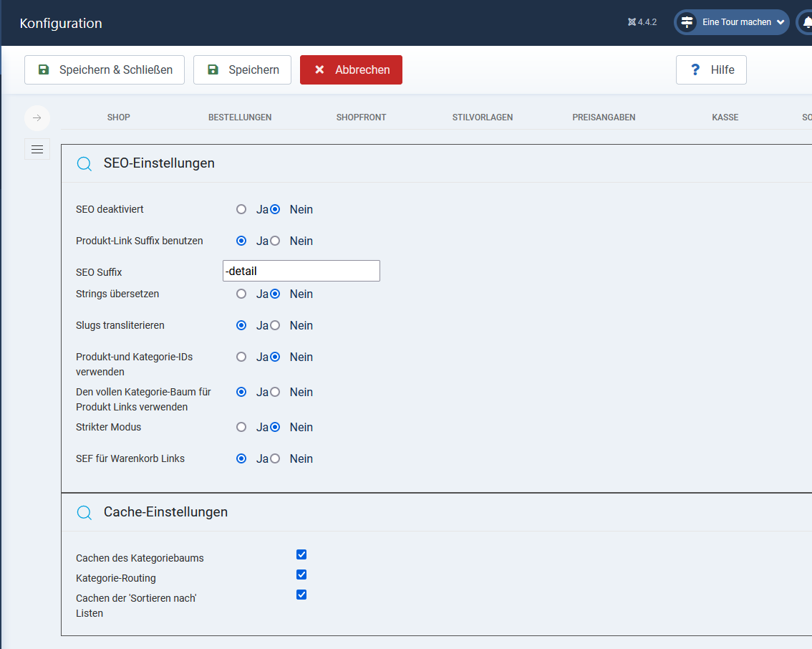
Task: Select Nein for SEF für Warenkorb Links
Action: (275, 459)
